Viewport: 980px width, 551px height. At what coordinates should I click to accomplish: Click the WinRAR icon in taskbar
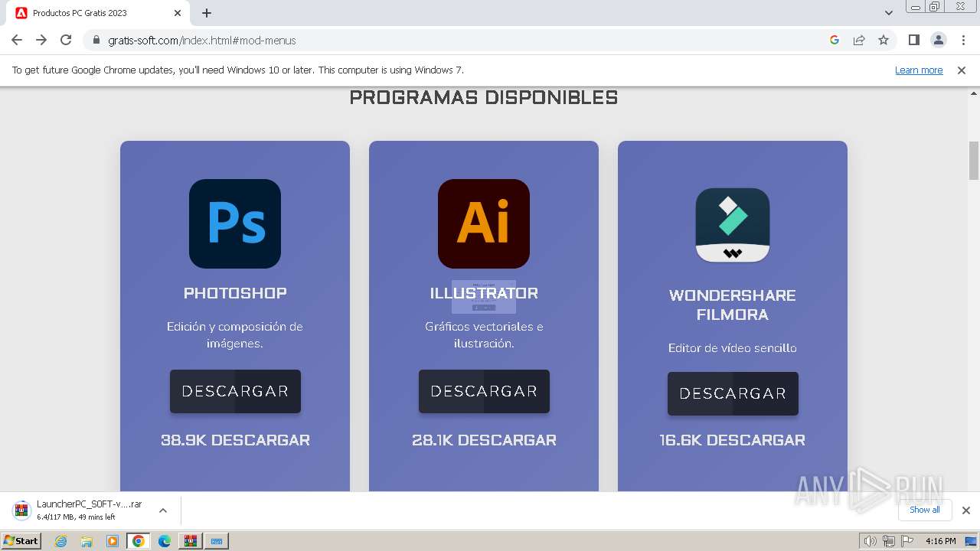point(190,541)
